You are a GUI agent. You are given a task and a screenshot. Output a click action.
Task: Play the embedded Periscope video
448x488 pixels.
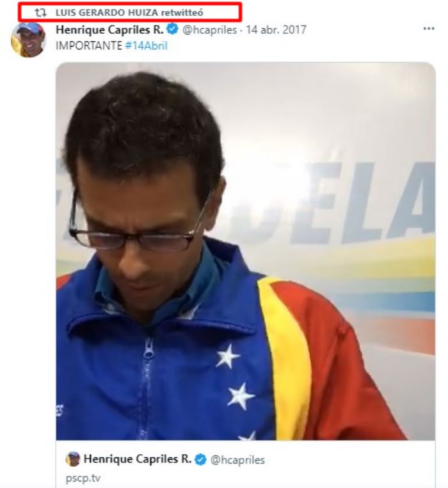click(x=245, y=251)
